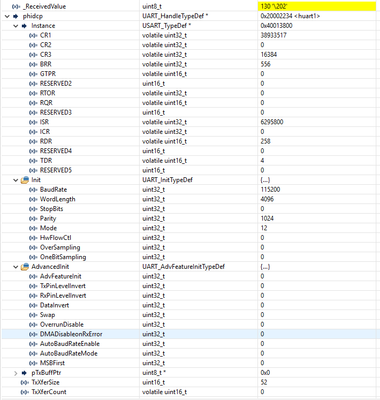Click the TDR value 4
Screen dimensions: 380x400
pyautogui.click(x=262, y=161)
